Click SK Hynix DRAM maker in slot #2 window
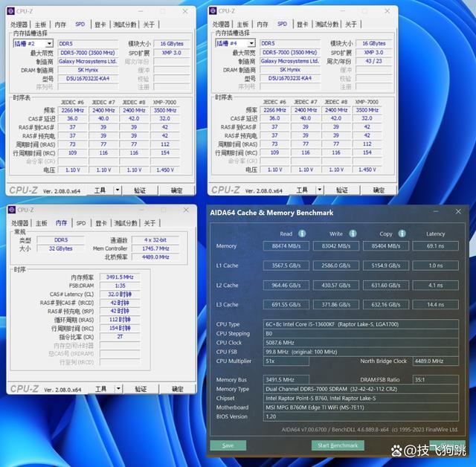Image resolution: width=476 pixels, height=467 pixels. pos(88,70)
